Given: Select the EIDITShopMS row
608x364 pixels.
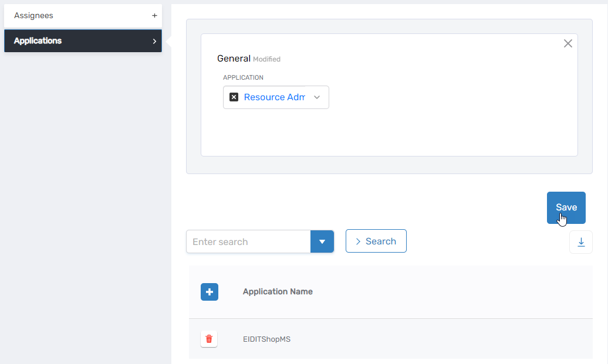Looking at the screenshot, I should (266, 339).
